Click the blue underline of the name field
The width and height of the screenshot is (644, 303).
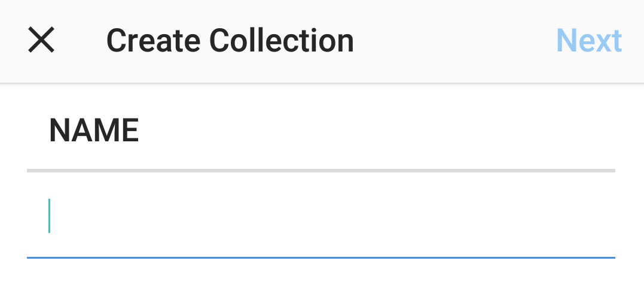click(x=321, y=257)
